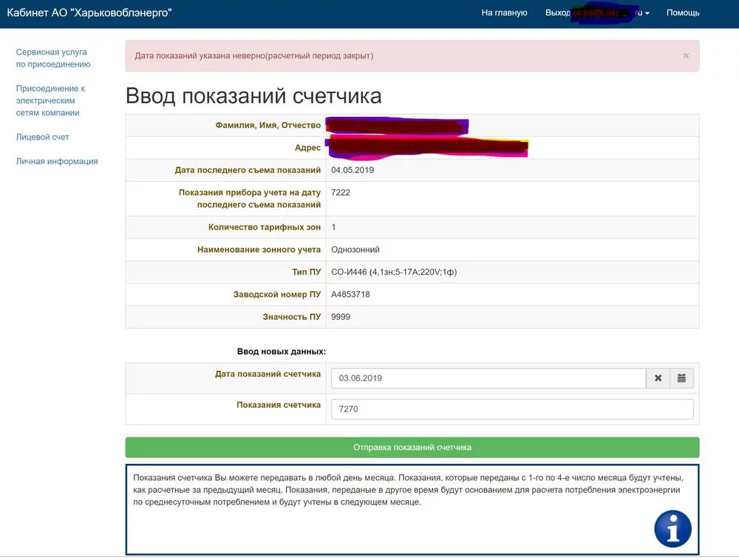739x560 pixels.
Task: Open 'Помощь' in the top bar
Action: point(682,13)
